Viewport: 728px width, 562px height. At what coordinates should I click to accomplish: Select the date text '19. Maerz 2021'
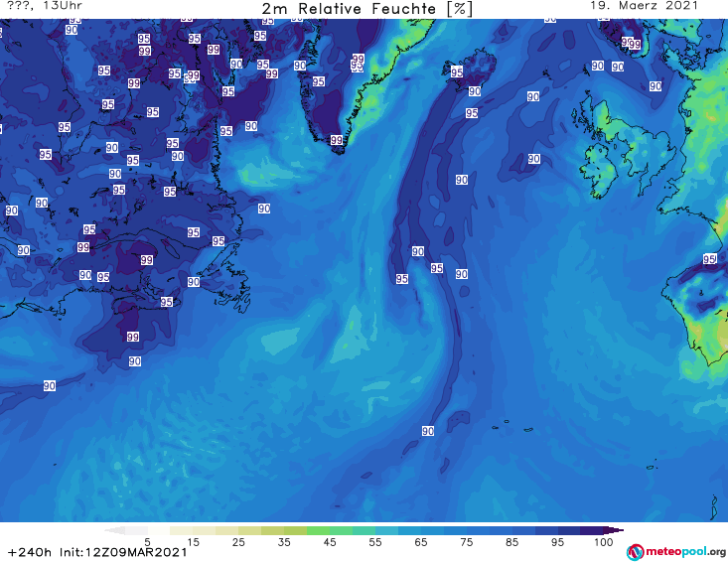[x=644, y=6]
